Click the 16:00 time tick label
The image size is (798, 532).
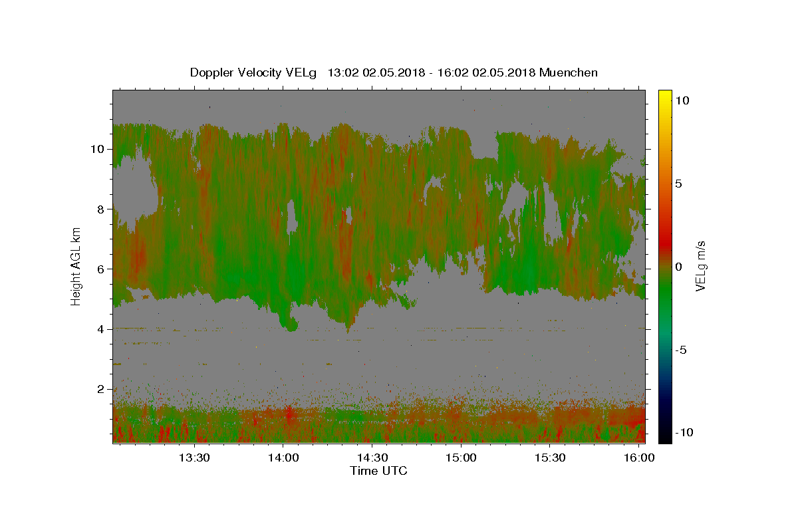(x=639, y=458)
